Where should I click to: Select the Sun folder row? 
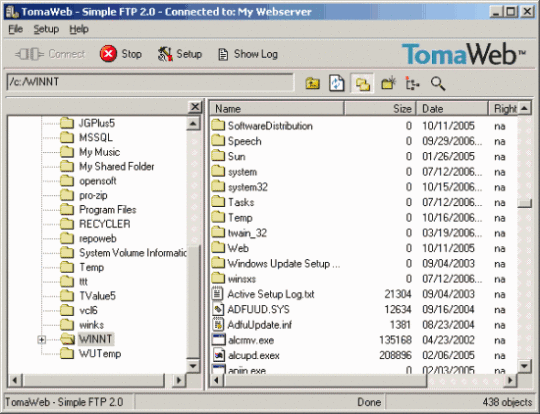click(364, 157)
